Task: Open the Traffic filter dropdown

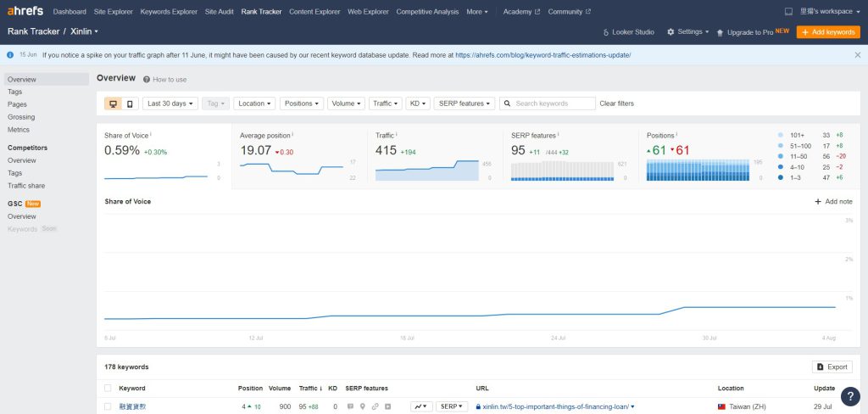Action: [x=386, y=103]
